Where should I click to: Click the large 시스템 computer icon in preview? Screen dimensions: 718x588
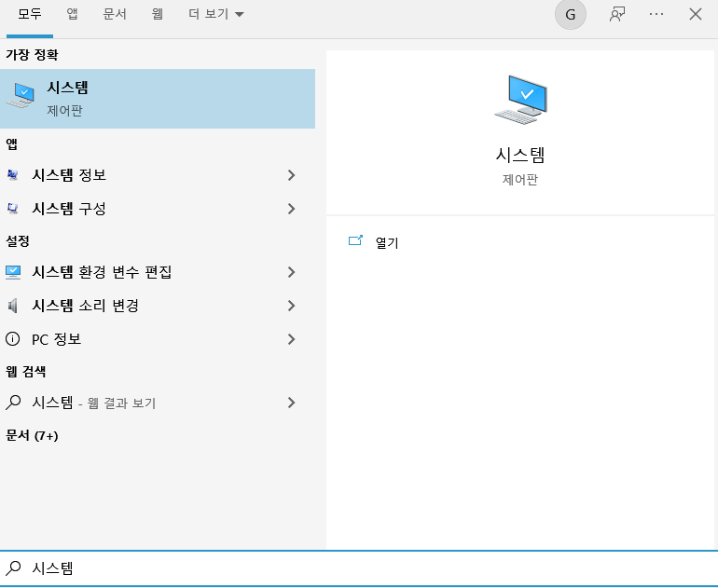[521, 100]
